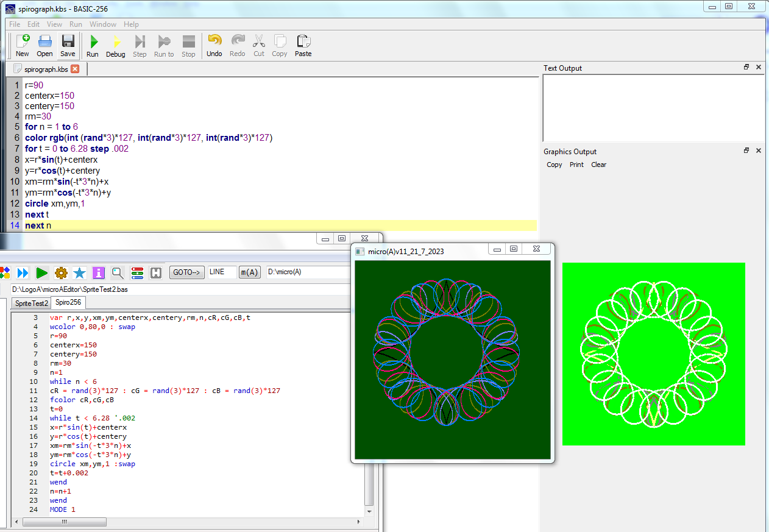Image resolution: width=769 pixels, height=532 pixels.
Task: Close the Text Output panel
Action: point(759,68)
